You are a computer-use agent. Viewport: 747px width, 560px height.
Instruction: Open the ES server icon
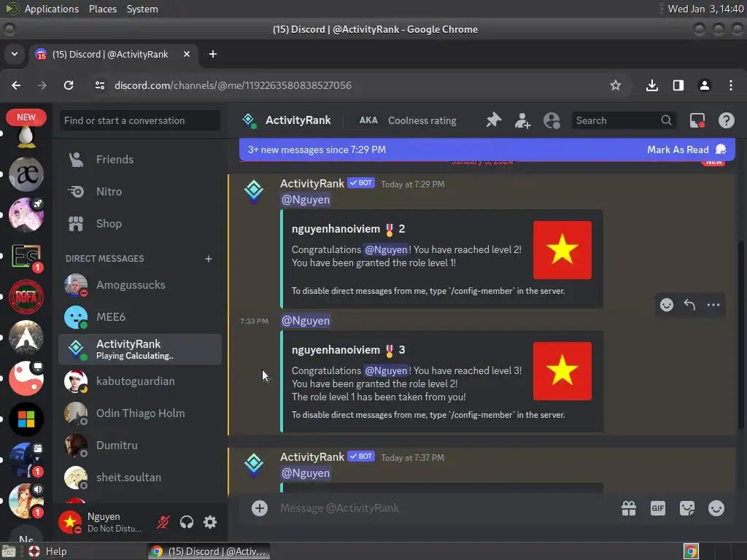(26, 256)
